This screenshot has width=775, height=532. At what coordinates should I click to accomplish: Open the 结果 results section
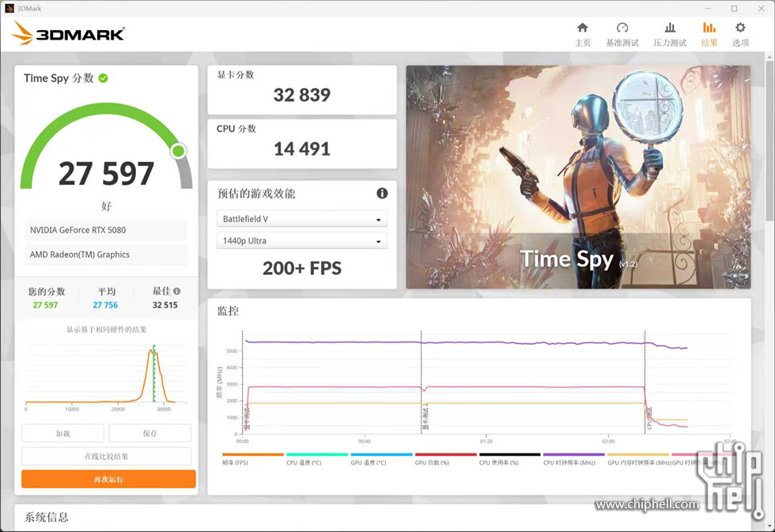click(x=709, y=34)
